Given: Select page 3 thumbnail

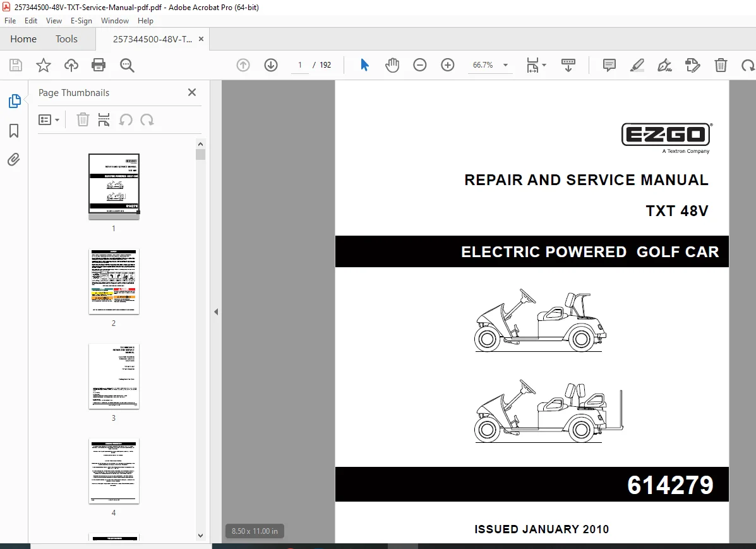Looking at the screenshot, I should click(114, 377).
